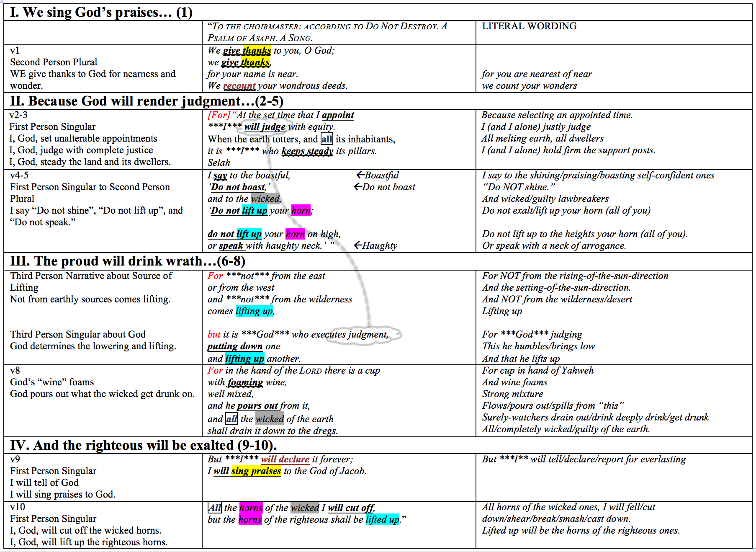Select the cloud callout around 'judgment'
Viewport: 756px width, 552px height.
coord(363,335)
